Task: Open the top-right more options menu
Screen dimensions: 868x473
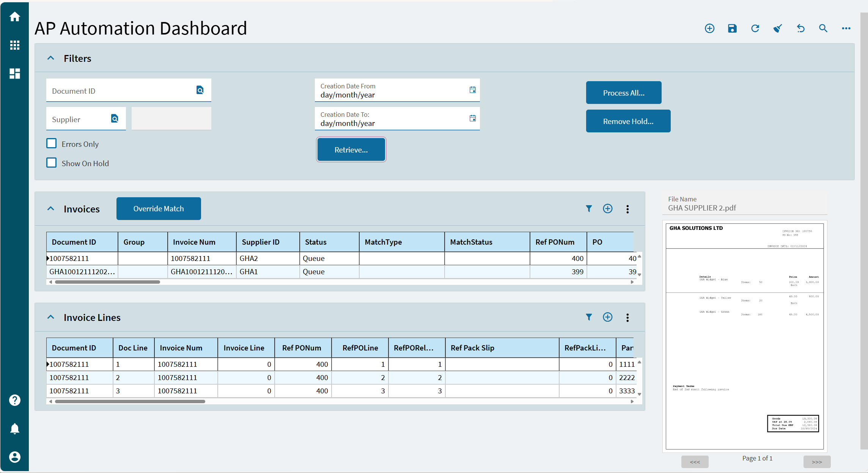Action: [846, 28]
